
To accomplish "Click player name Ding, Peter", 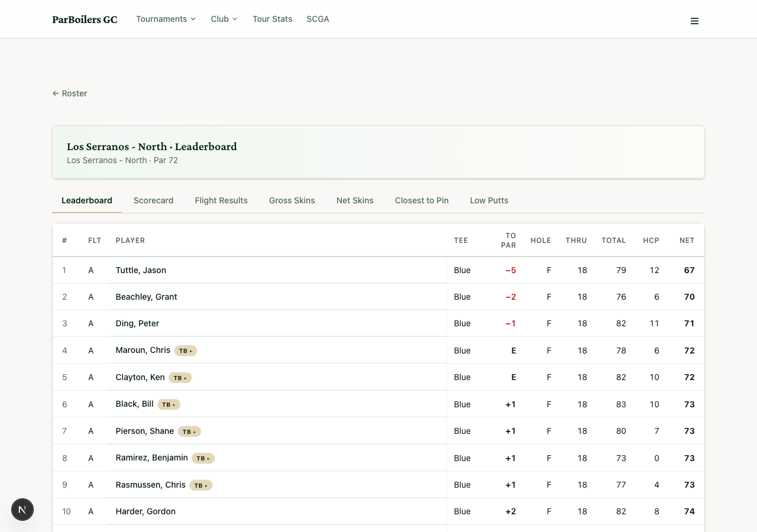I will click(x=137, y=323).
